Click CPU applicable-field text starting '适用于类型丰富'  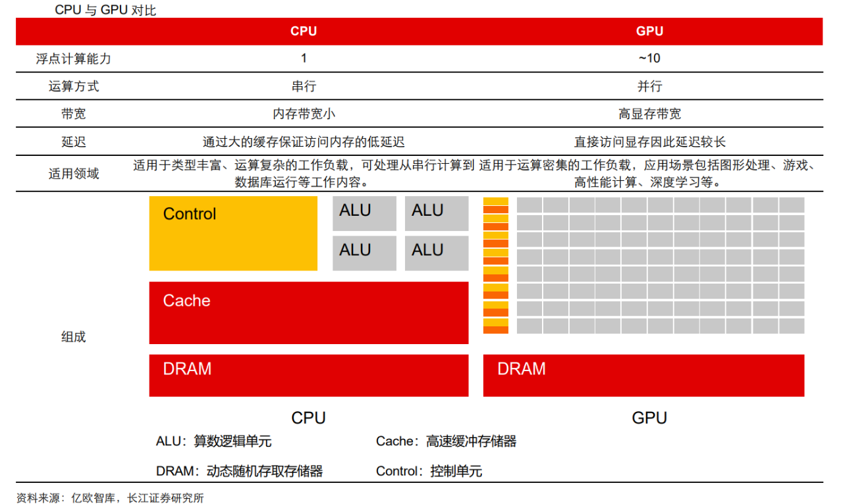304,174
